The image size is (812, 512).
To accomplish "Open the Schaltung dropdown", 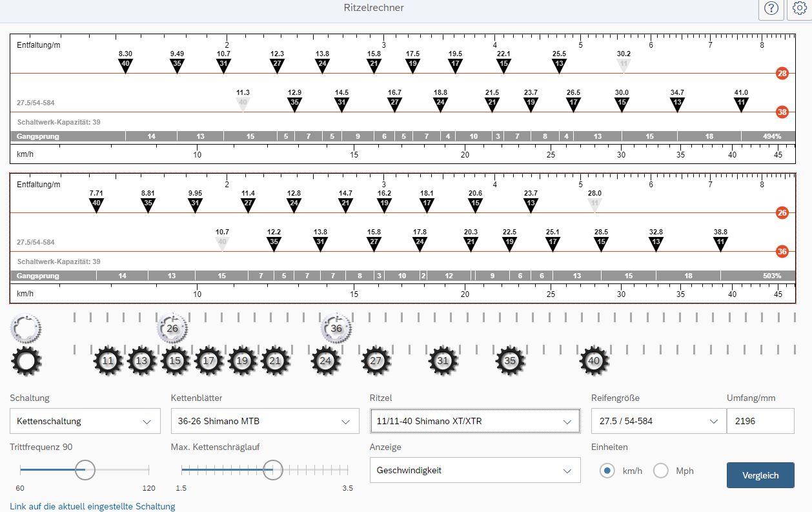I will pos(85,421).
